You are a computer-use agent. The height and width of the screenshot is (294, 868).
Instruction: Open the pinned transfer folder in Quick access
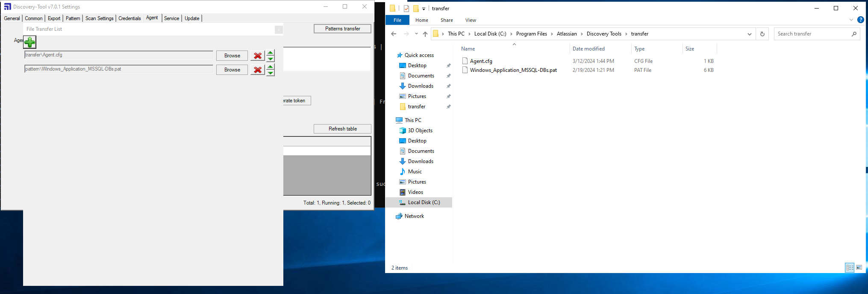[x=417, y=107]
